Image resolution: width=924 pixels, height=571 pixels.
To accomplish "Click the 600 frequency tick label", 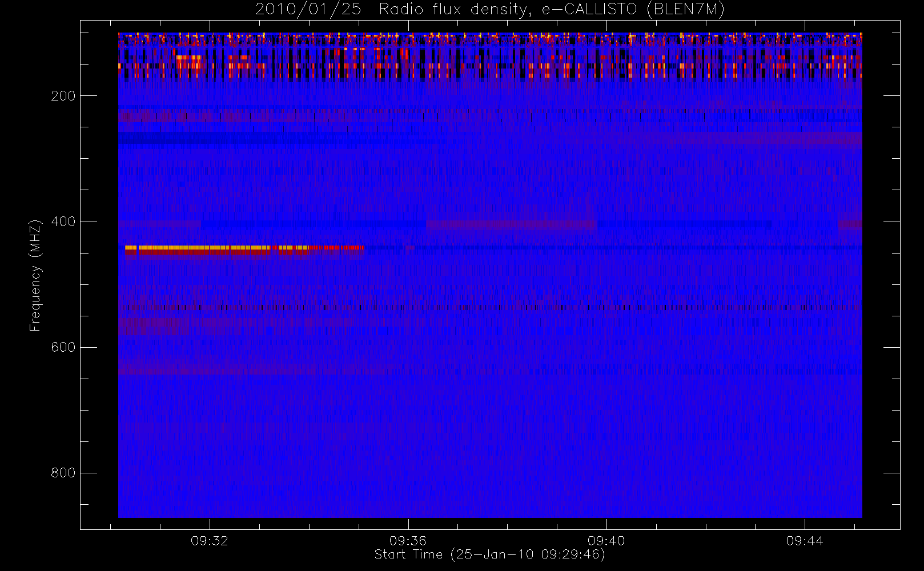I will [63, 347].
